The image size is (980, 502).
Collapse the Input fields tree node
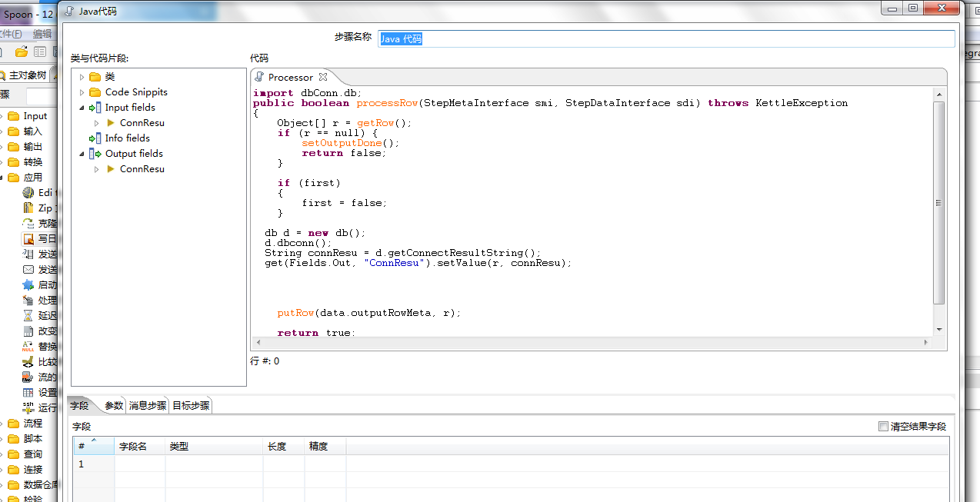pos(82,108)
